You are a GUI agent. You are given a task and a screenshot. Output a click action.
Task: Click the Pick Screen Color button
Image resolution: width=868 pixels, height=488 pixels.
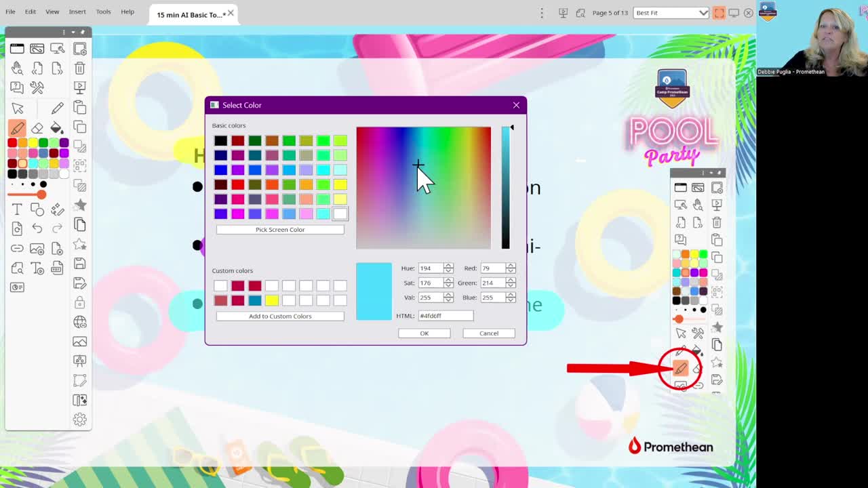tap(280, 229)
